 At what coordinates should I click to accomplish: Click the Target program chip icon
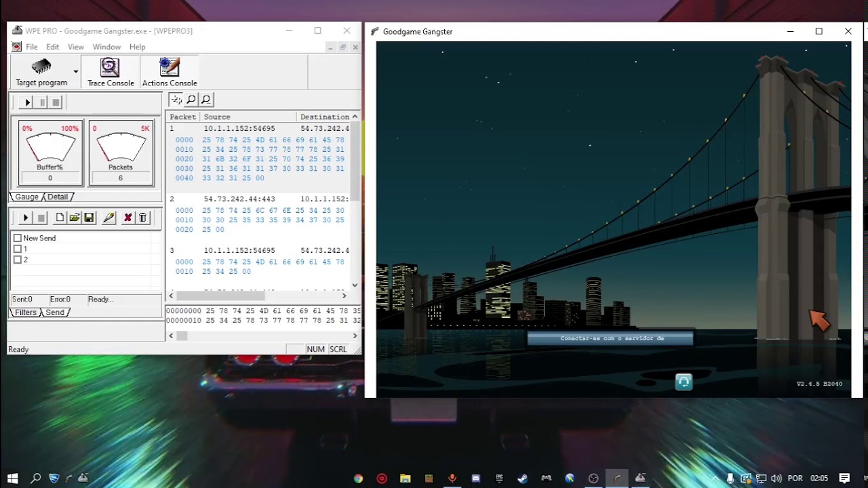click(41, 66)
